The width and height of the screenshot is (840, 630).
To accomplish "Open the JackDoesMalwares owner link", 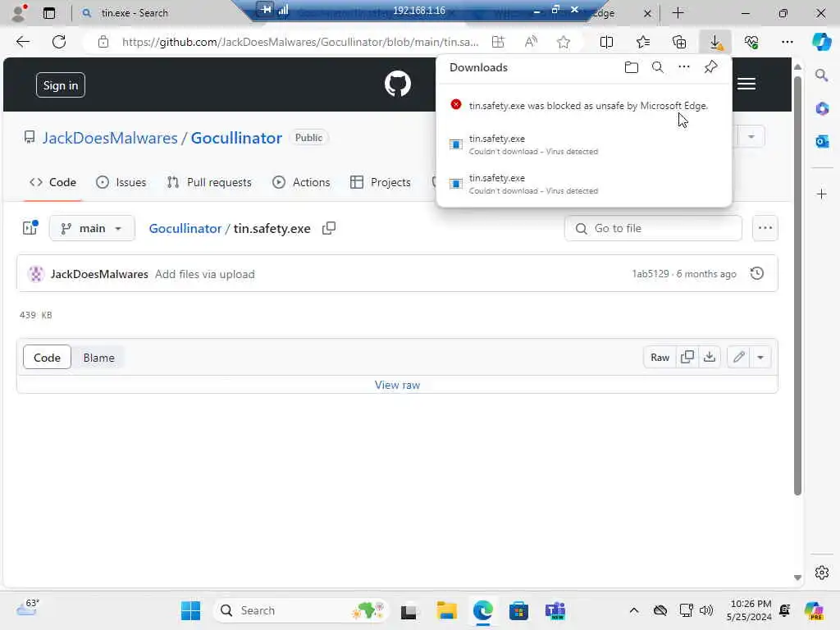I will coord(110,138).
